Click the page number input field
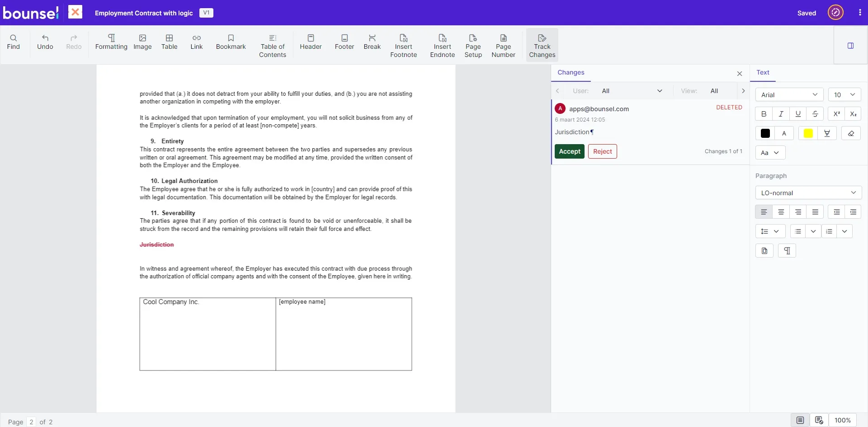The image size is (868, 427). [x=31, y=422]
